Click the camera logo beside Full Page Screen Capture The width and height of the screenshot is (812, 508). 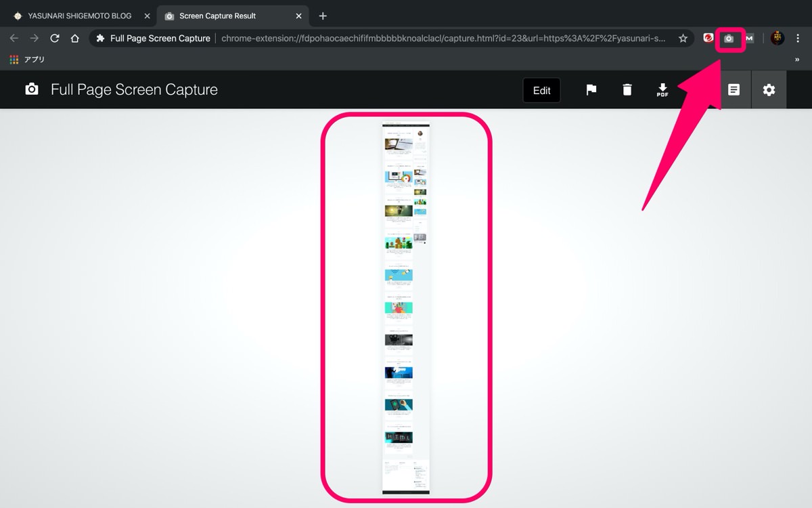point(32,89)
